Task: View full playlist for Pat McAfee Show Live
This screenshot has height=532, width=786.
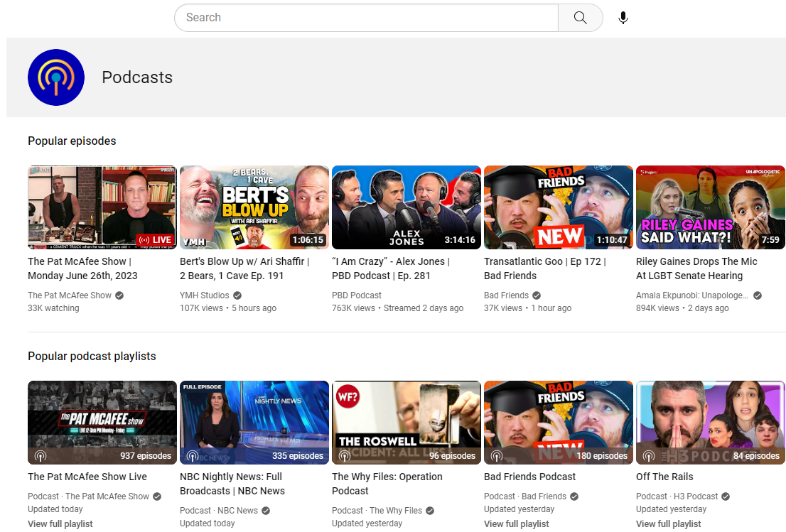Action: pos(60,524)
